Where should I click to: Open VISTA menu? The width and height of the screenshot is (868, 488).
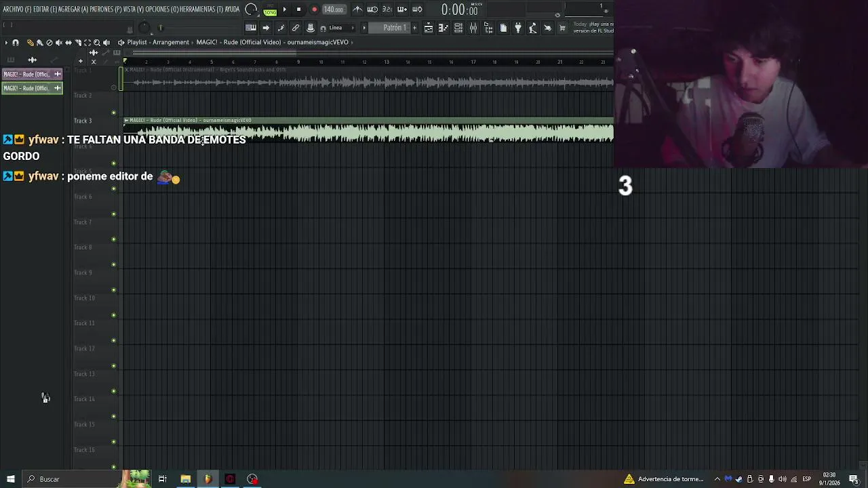point(132,9)
